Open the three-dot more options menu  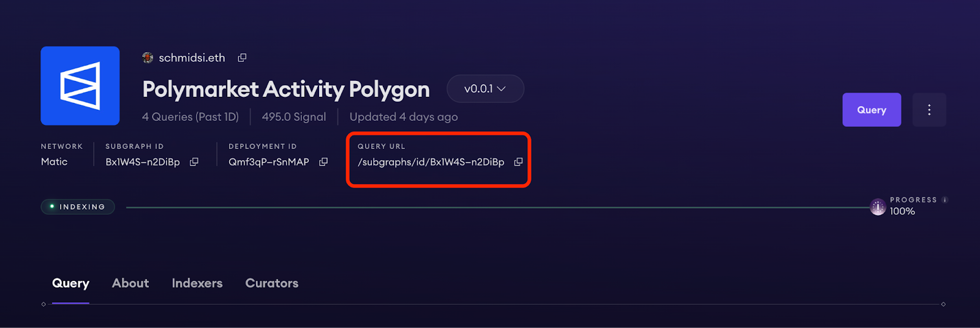929,110
